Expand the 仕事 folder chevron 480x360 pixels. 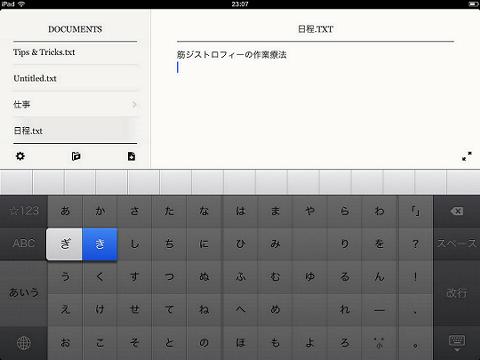[134, 104]
